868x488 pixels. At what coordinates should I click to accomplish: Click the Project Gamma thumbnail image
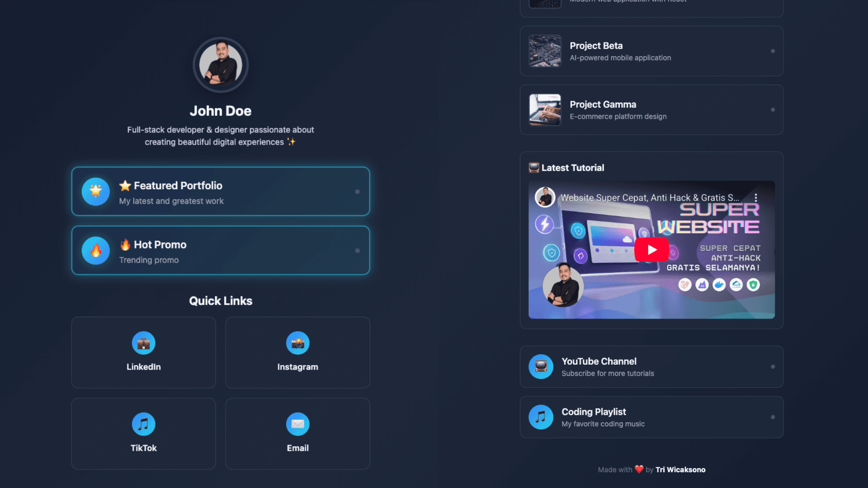click(x=545, y=110)
